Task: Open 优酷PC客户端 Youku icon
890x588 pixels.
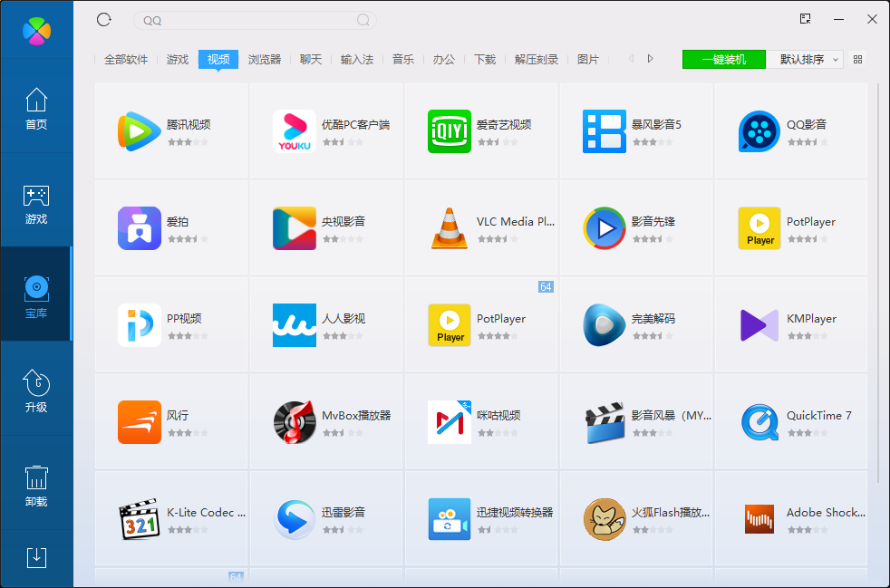Action: tap(294, 131)
